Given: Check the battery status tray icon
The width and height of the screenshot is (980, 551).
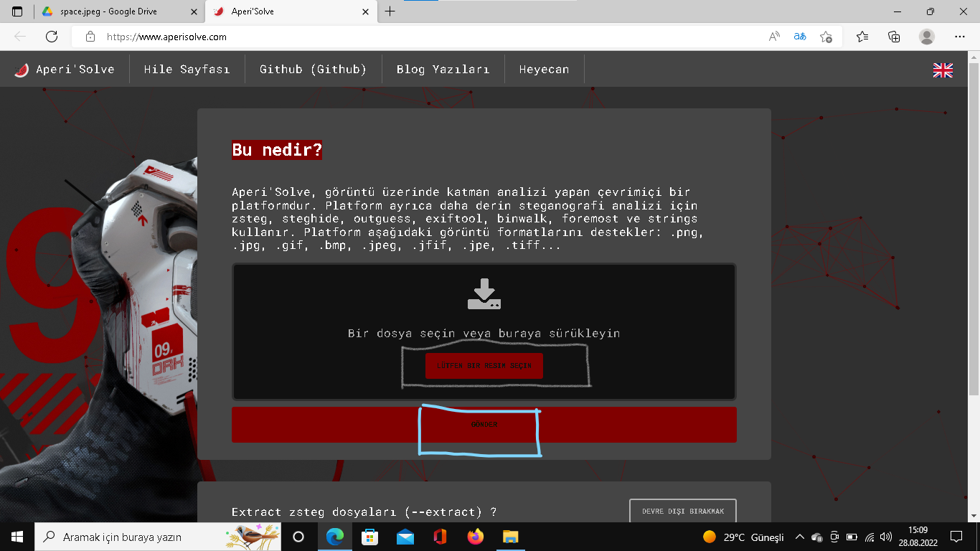Looking at the screenshot, I should (852, 537).
